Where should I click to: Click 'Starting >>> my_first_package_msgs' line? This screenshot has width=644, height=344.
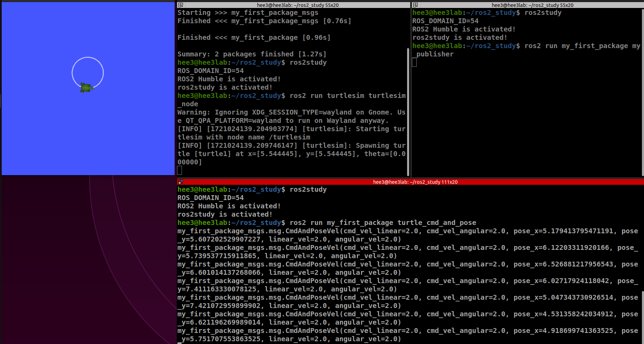tap(248, 12)
